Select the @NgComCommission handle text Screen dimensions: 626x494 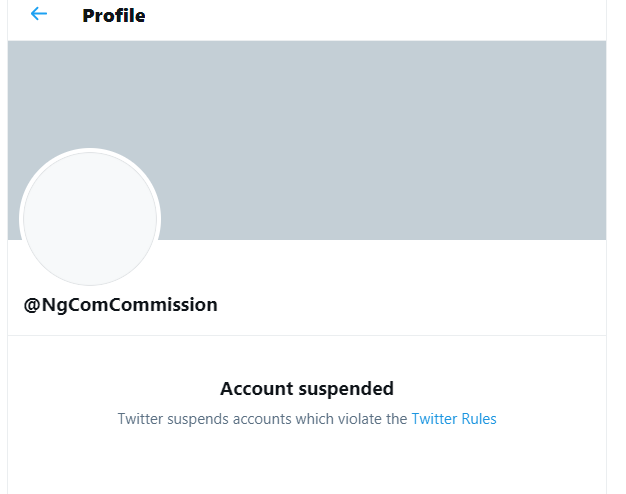pos(120,305)
